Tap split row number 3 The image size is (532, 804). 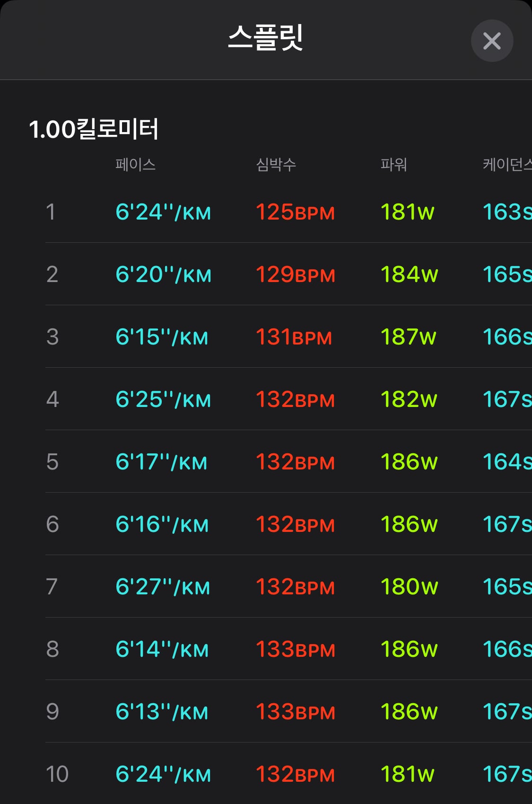(x=52, y=337)
